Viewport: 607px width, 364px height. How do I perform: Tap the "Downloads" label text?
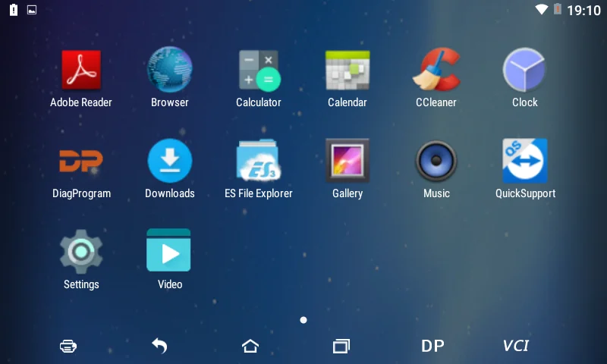pyautogui.click(x=169, y=193)
